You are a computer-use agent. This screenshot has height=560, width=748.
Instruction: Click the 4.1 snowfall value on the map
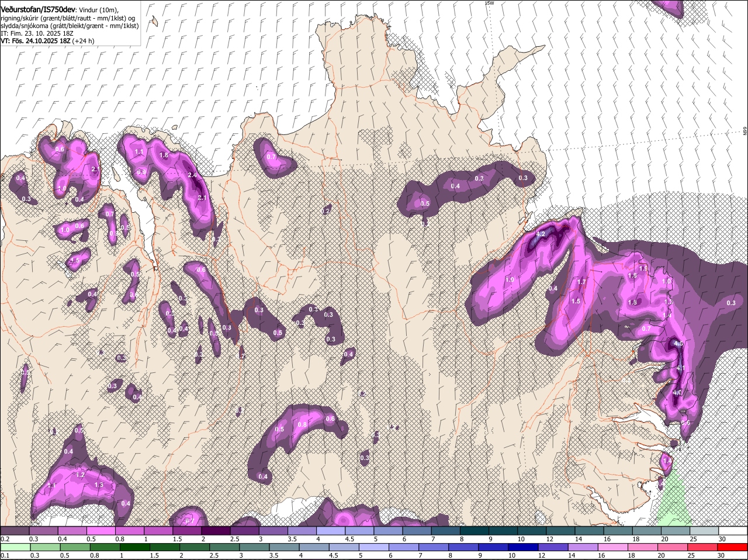pyautogui.click(x=680, y=368)
